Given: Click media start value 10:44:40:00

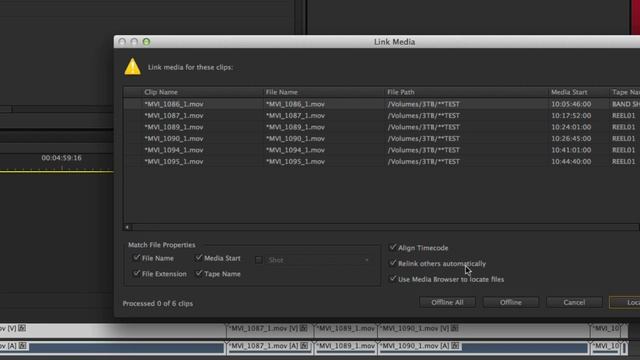Looking at the screenshot, I should point(571,162).
